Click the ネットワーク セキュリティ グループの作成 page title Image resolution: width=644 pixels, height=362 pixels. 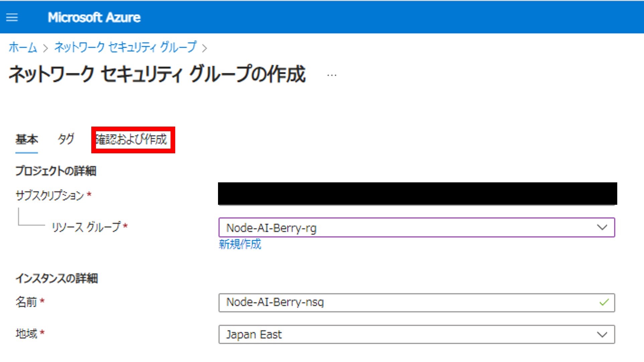pyautogui.click(x=157, y=74)
